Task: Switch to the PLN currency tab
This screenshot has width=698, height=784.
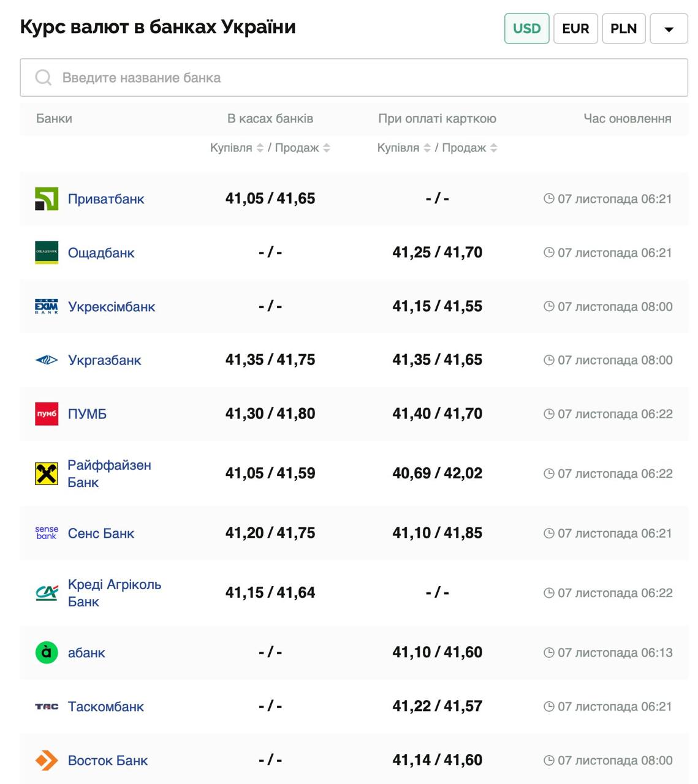Action: point(623,29)
